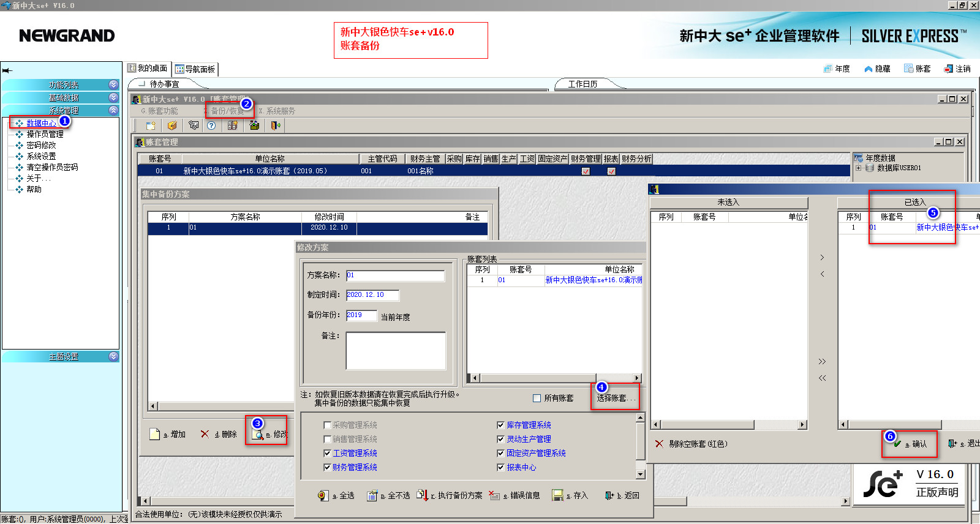Click the 错误信息 error info icon

(494, 495)
